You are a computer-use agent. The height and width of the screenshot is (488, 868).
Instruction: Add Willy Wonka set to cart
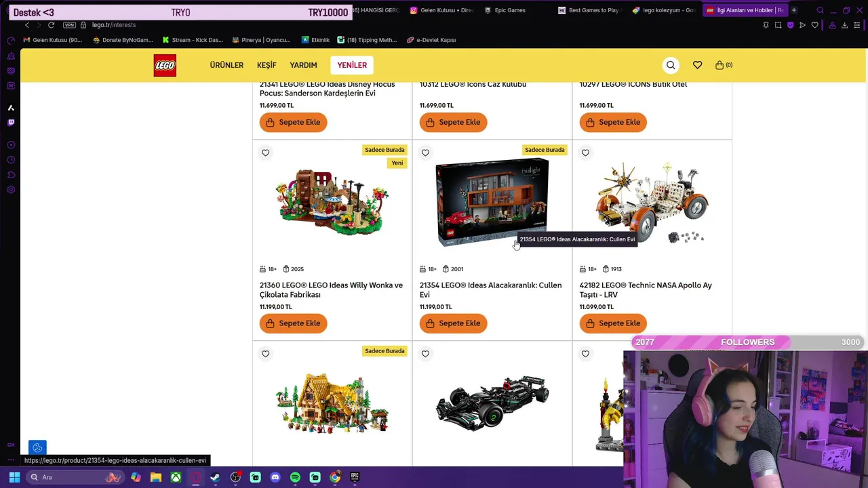pos(293,323)
